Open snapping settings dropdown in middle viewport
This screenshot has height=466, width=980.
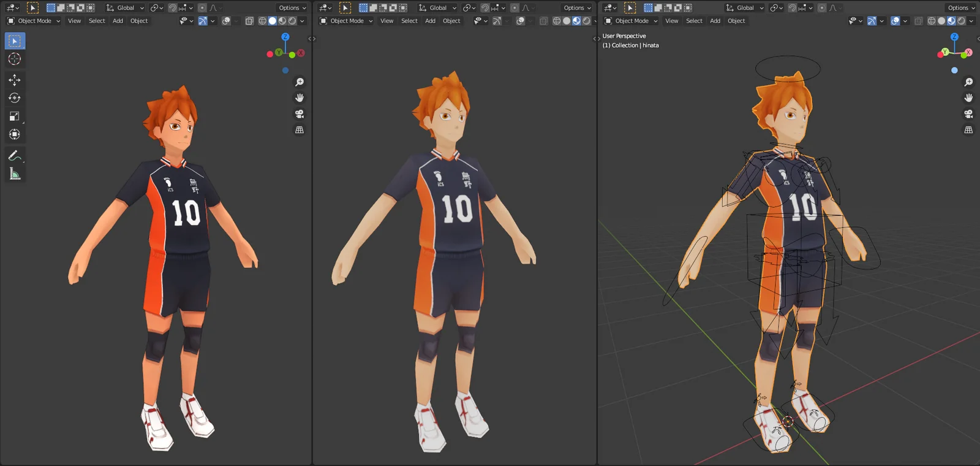pos(497,8)
